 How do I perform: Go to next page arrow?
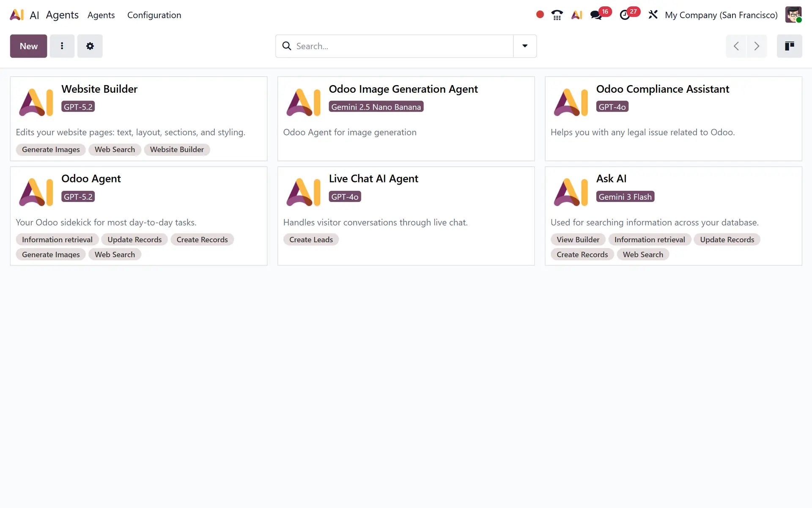click(x=757, y=46)
